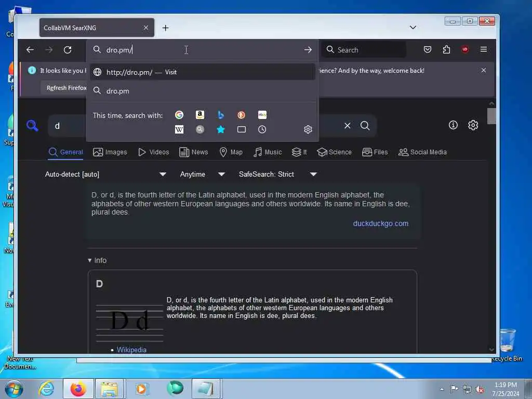This screenshot has width=532, height=399.
Task: Search this time with DuckDuckGo icon
Action: coord(241,115)
